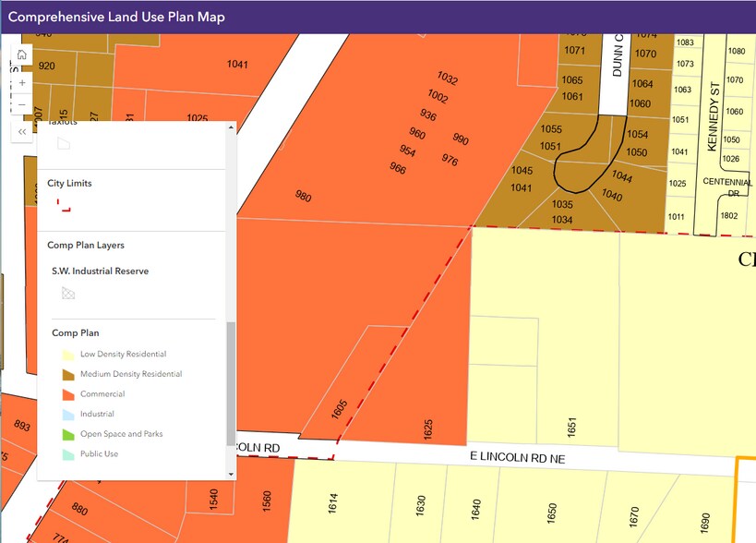Zoom in using the plus button
This screenshot has width=756, height=543.
coord(22,83)
